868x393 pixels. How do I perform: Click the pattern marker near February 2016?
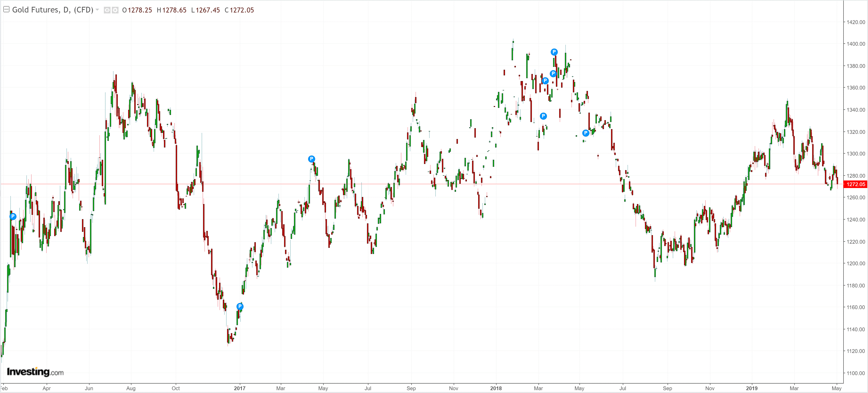point(13,216)
